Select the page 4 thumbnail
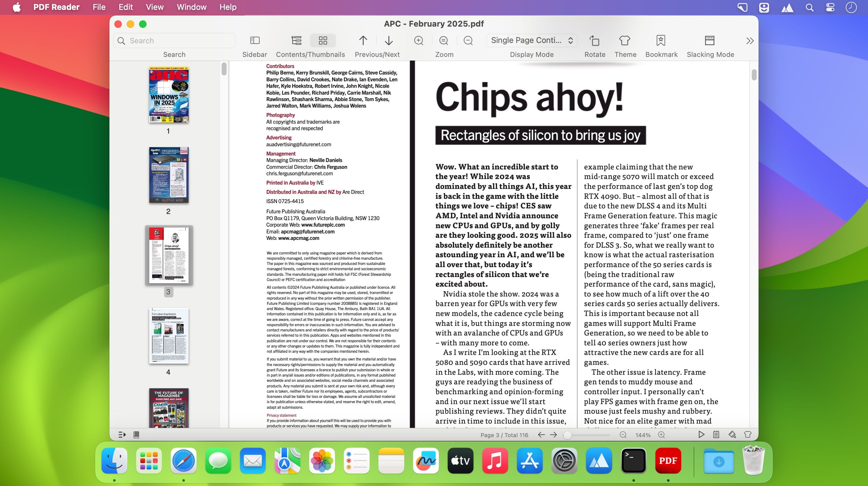The image size is (868, 486). point(168,336)
